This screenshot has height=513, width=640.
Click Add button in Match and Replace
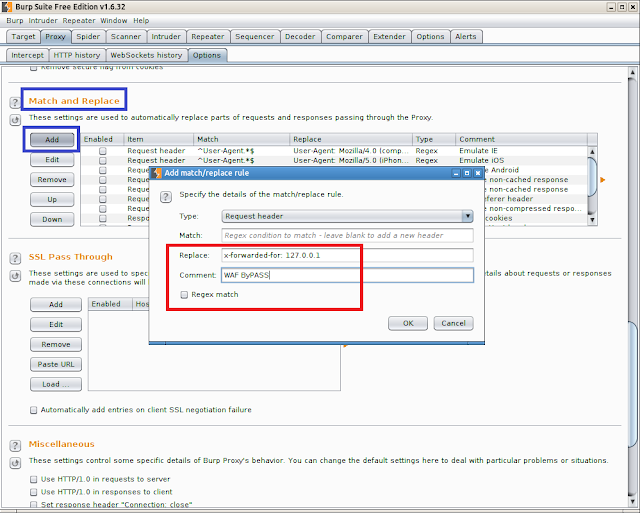tap(52, 140)
